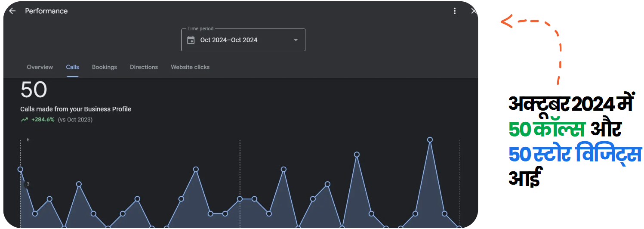Screen dimensions: 644x229
Task: Click the back arrow beside Performance
Action: click(12, 11)
